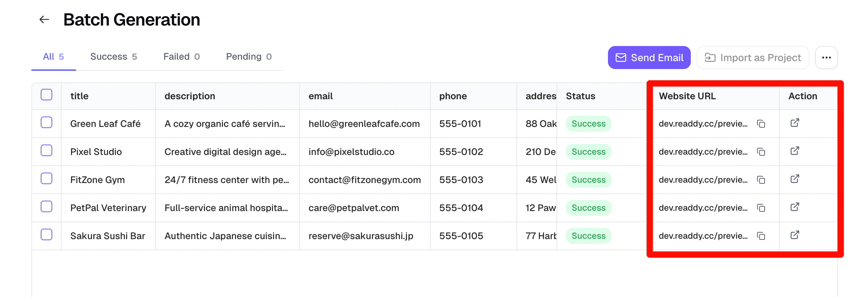Copy the Sakura Sushi Bar URL

pyautogui.click(x=761, y=236)
